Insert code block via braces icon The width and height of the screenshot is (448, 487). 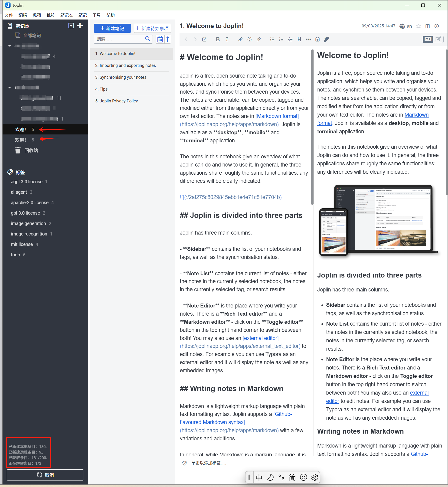(249, 39)
